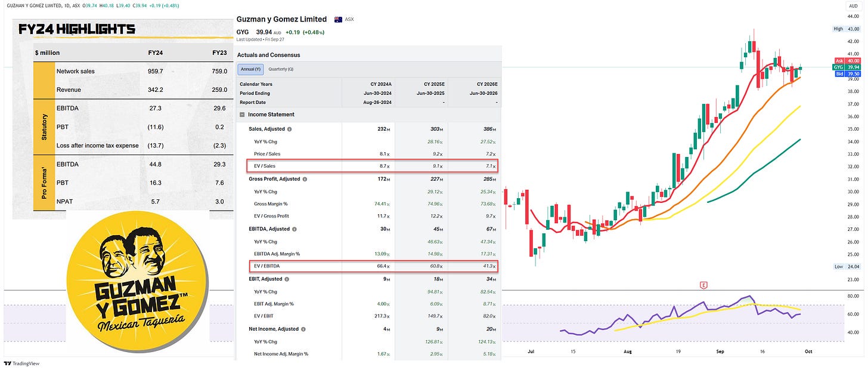Open the AUD currency selector on price axis

(852, 6)
